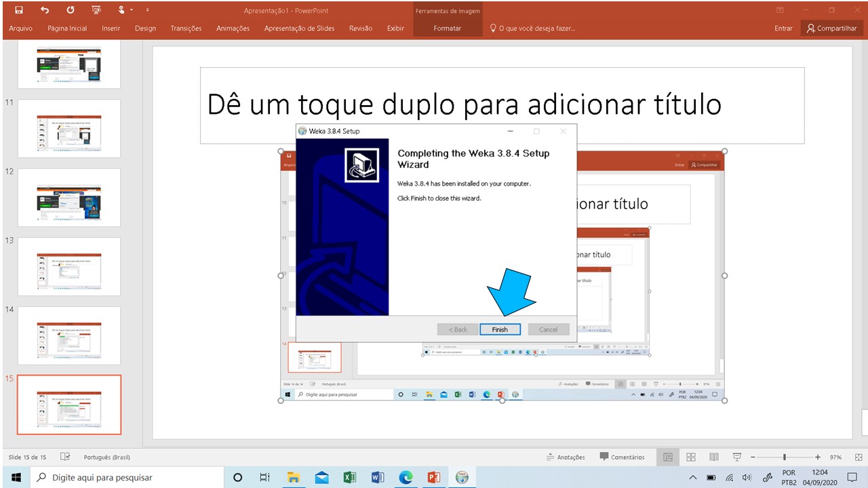Click PowerPoint taskbar icon
868x488 pixels.
(x=434, y=477)
